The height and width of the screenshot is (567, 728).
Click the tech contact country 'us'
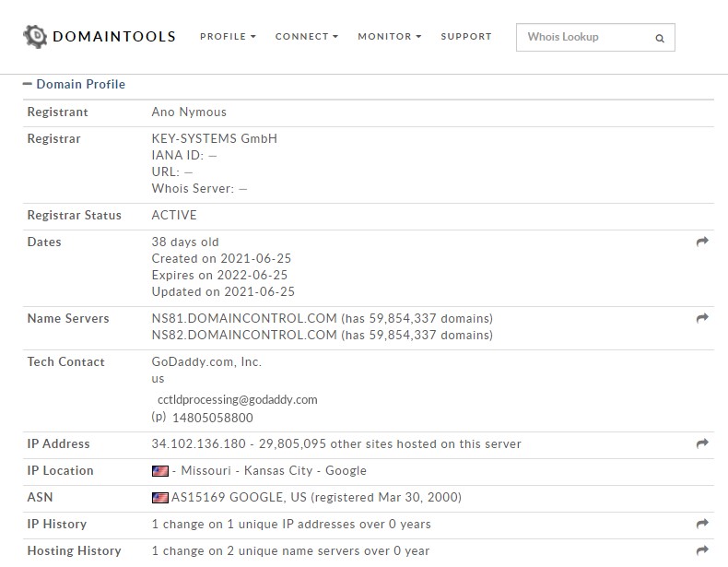tap(158, 379)
